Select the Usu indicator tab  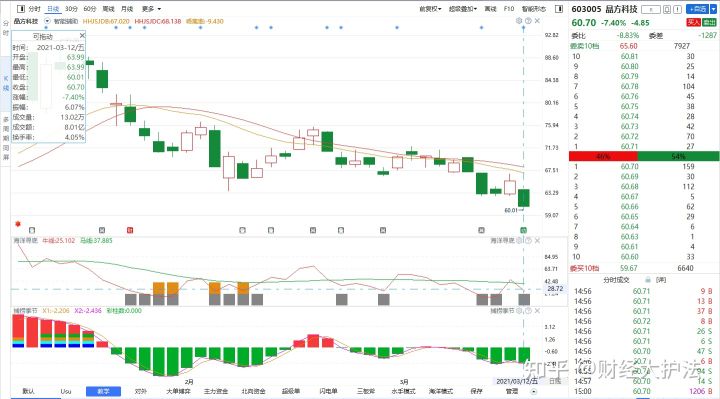click(x=66, y=391)
